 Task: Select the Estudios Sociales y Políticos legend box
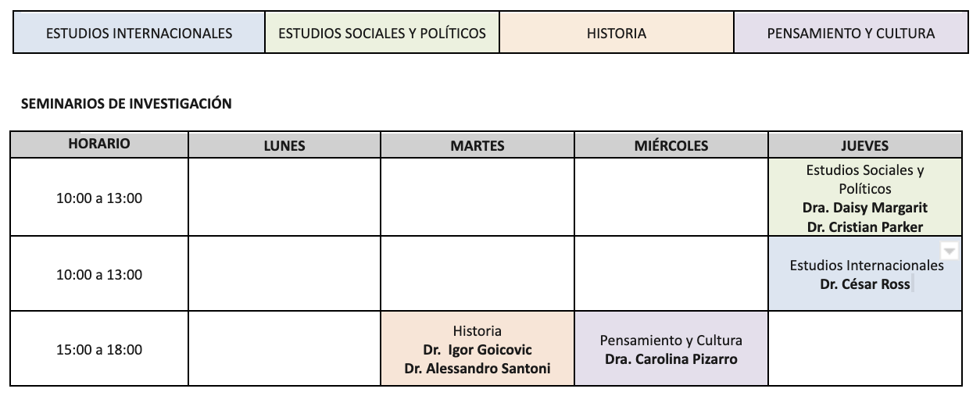point(382,33)
